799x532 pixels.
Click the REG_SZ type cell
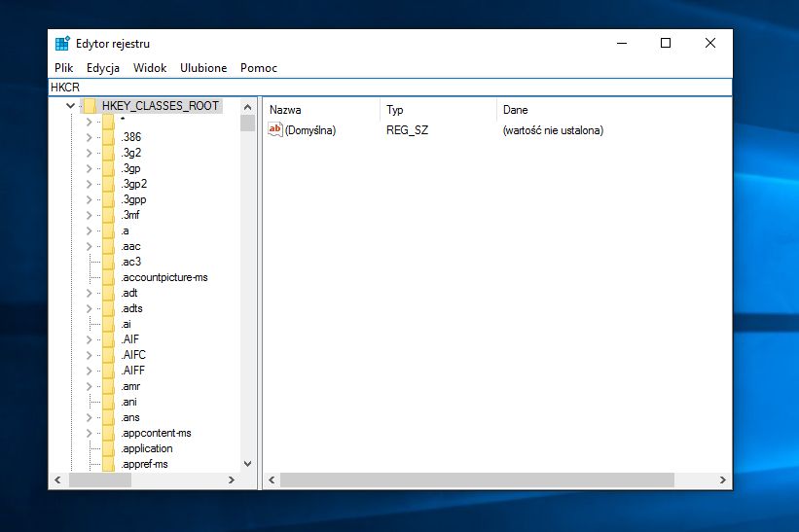click(407, 130)
